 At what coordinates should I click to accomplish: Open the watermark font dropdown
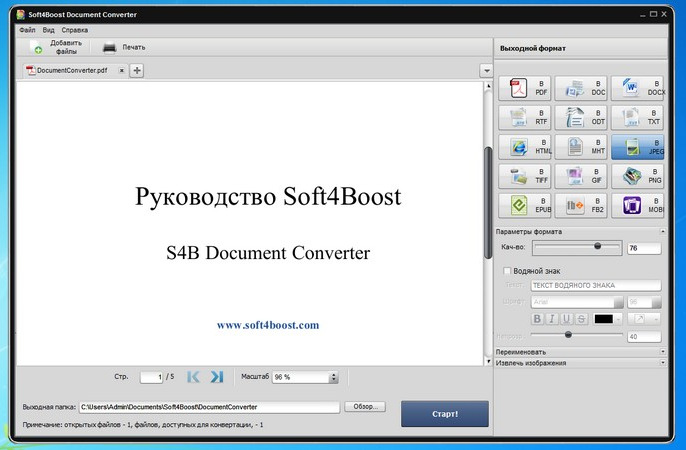pos(618,302)
